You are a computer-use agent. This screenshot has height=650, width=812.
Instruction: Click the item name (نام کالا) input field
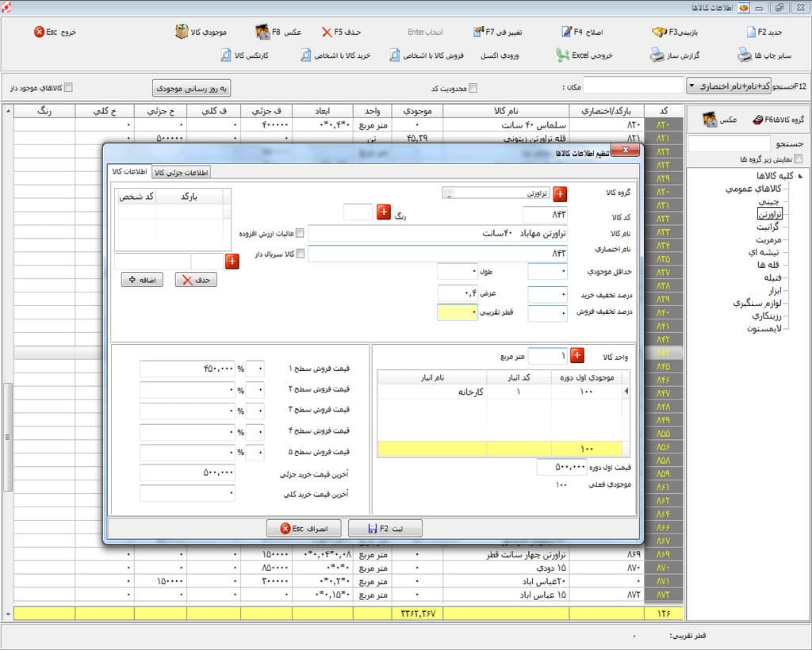(438, 233)
